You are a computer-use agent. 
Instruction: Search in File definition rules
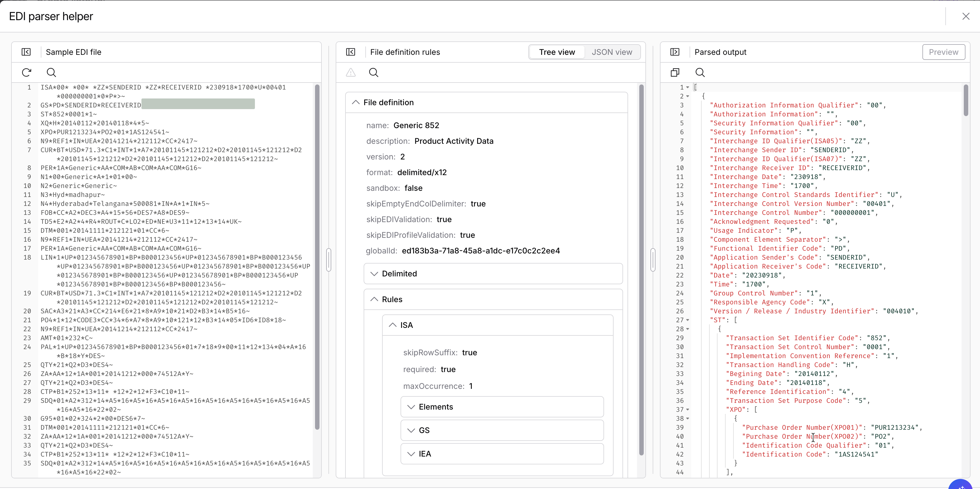click(374, 72)
